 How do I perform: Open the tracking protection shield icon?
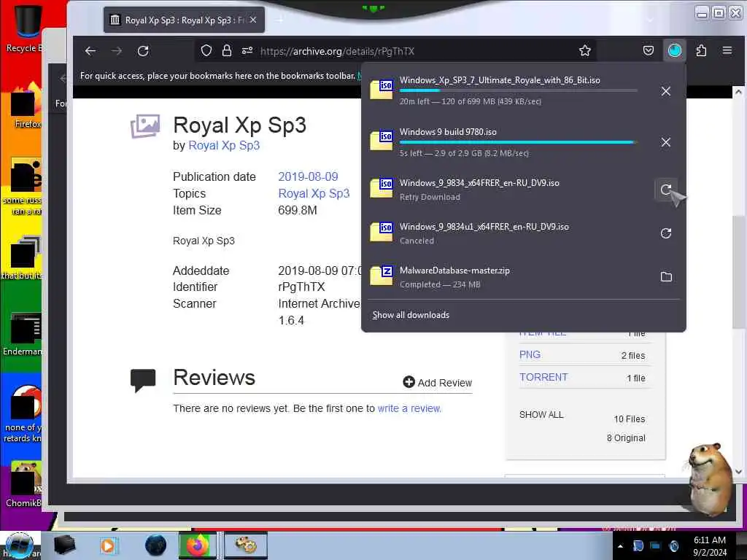206,50
